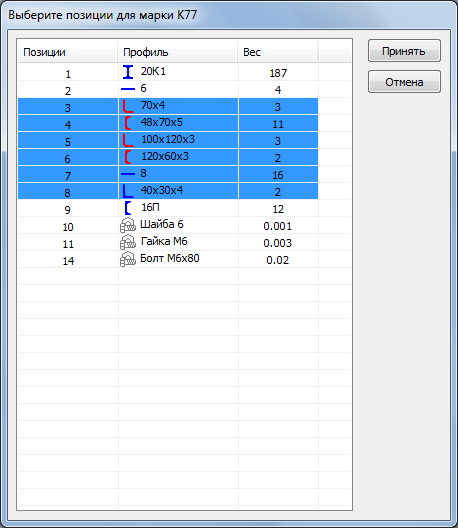Click the red angle icon for 70x4
The image size is (458, 528).
point(128,106)
